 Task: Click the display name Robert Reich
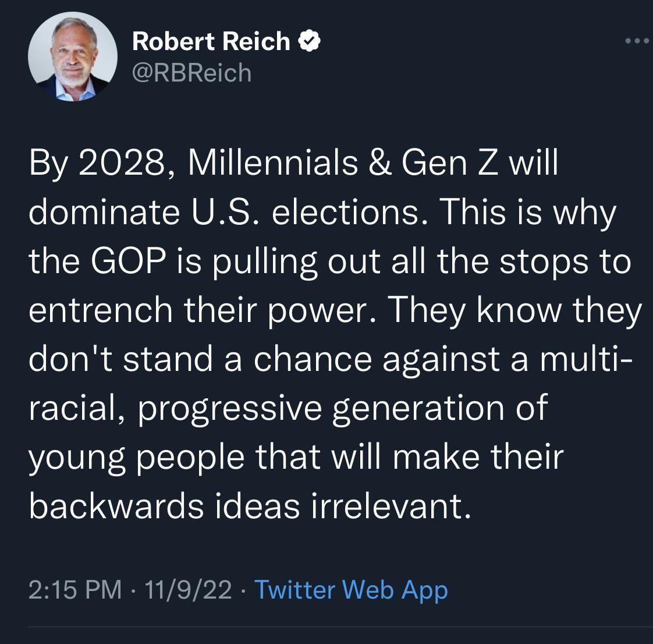click(210, 40)
